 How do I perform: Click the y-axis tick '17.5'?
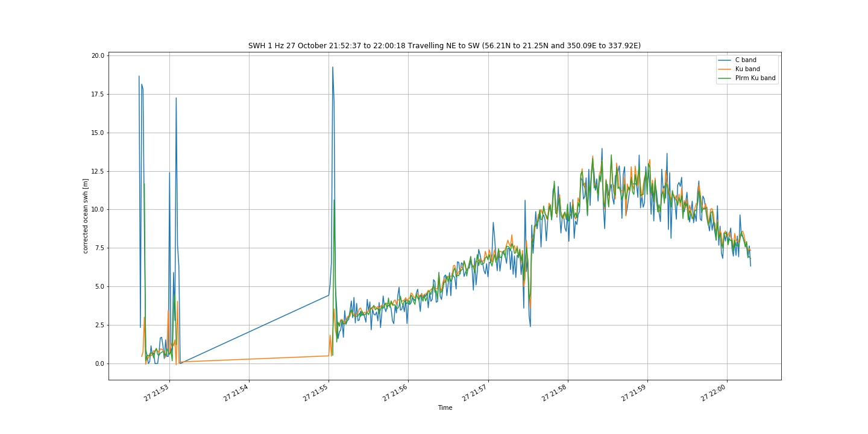coord(98,94)
